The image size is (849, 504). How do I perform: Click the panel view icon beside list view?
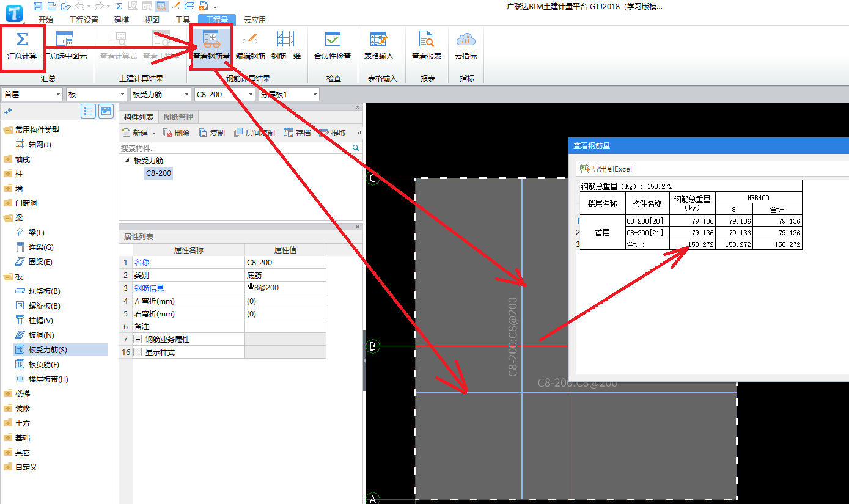tap(106, 111)
